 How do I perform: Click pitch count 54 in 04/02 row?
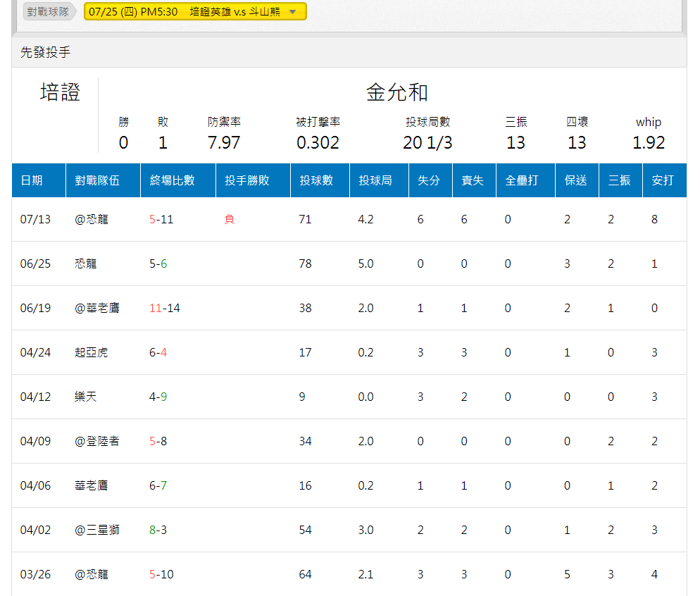(x=306, y=530)
